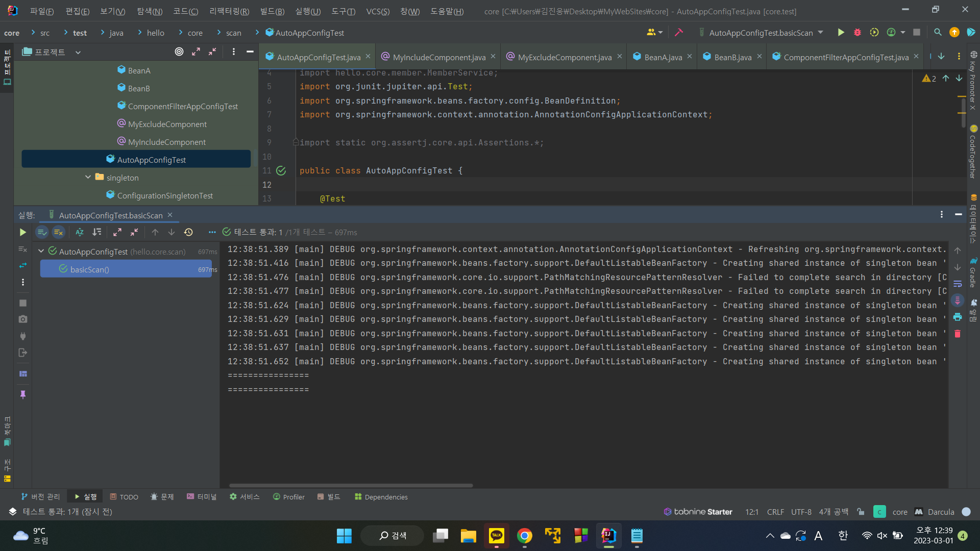Collapse all in project panel toolbar

click(212, 52)
